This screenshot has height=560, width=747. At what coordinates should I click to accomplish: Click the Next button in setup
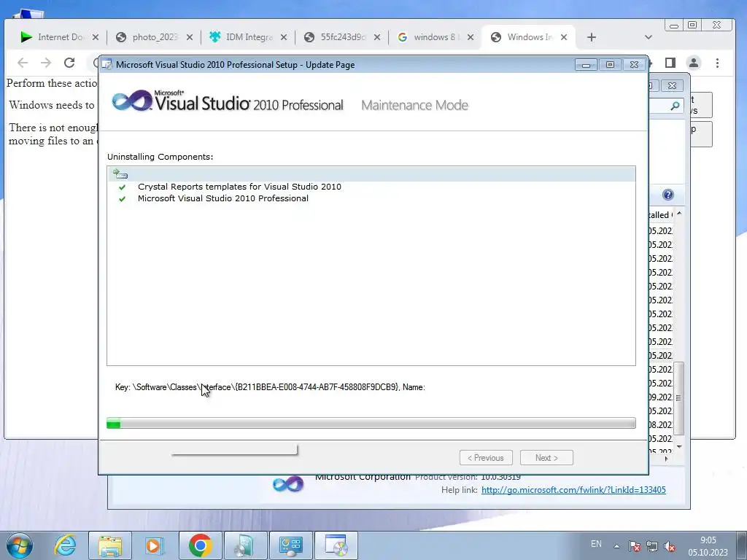point(546,458)
